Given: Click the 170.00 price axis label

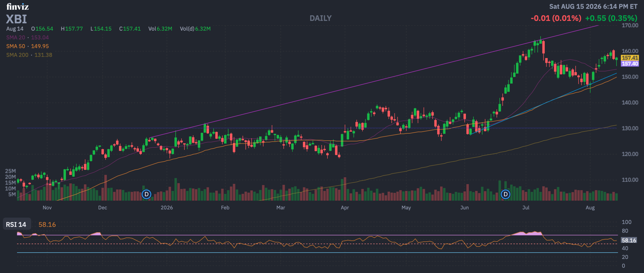Looking at the screenshot, I should click(630, 25).
